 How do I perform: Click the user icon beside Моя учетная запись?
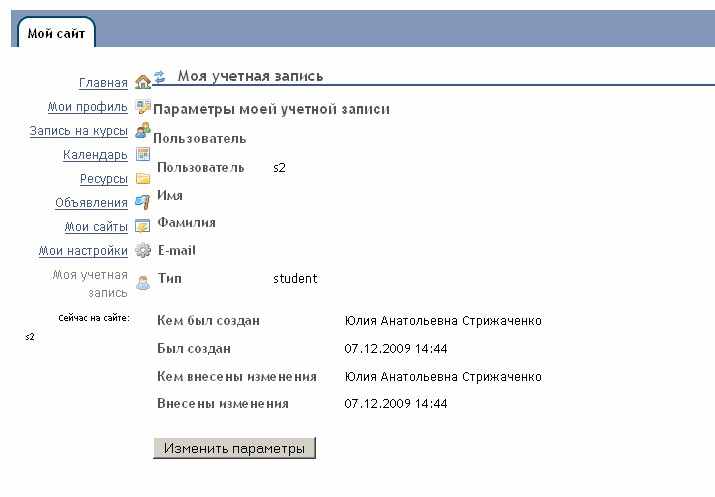point(143,283)
